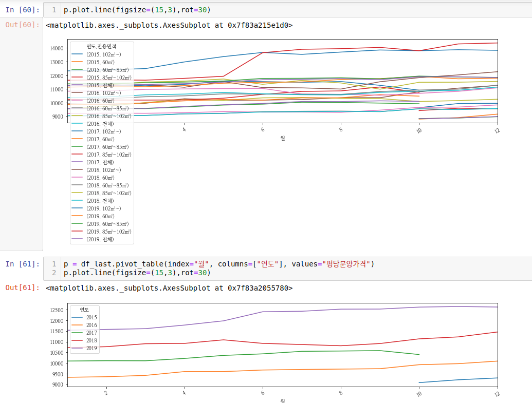Image resolution: width=532 pixels, height=403 pixels.
Task: Click the code line in cell In [60]
Action: (137, 10)
